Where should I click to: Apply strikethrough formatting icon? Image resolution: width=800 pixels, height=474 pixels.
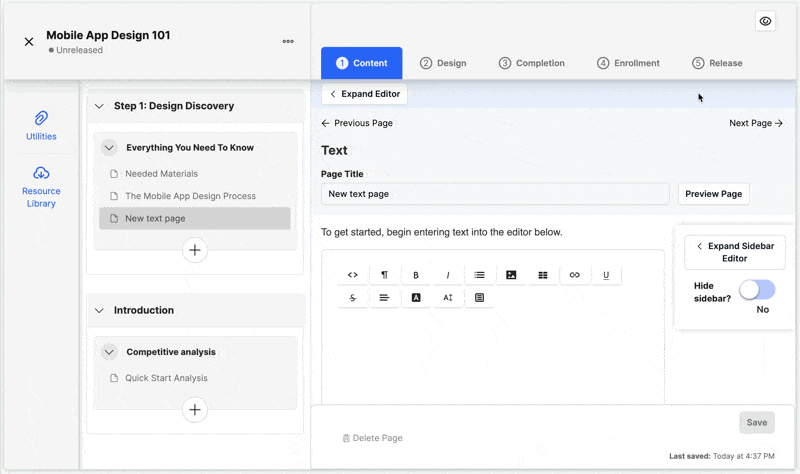pyautogui.click(x=353, y=297)
